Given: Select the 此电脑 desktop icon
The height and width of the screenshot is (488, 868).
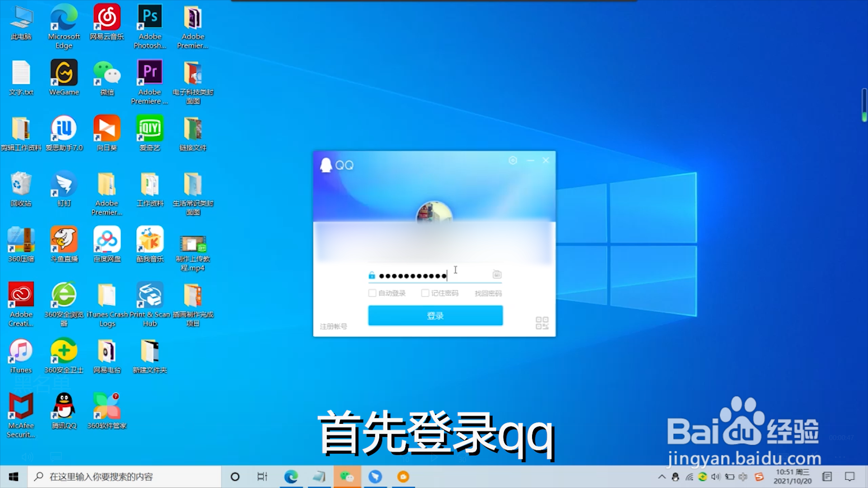Looking at the screenshot, I should (x=21, y=23).
